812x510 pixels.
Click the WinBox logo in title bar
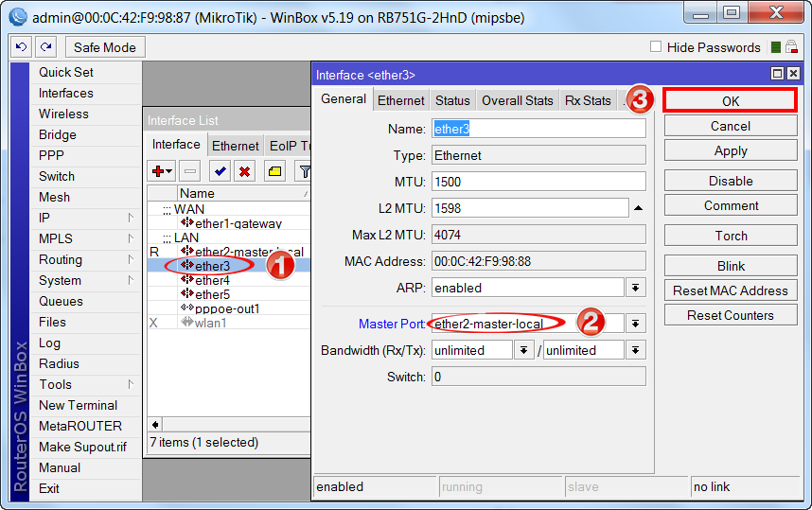18,17
